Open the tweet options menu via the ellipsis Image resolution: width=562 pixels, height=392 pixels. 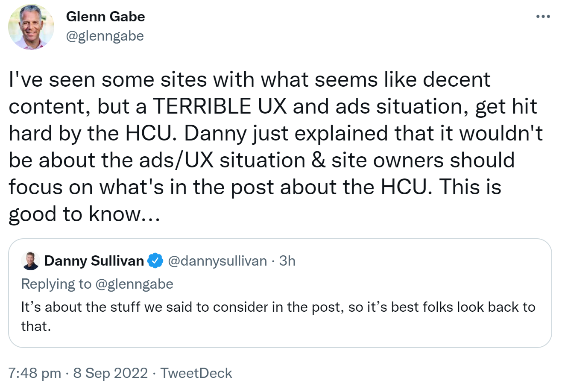pyautogui.click(x=542, y=16)
